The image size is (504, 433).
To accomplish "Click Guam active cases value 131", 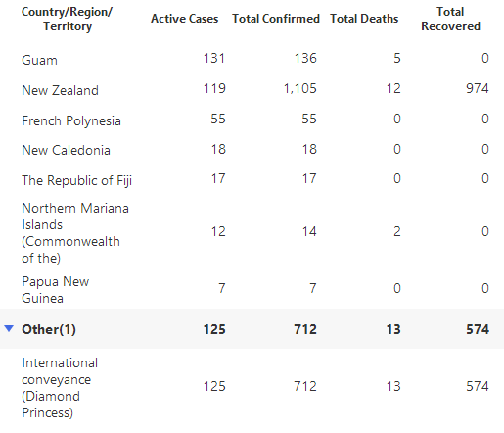I will point(214,58).
